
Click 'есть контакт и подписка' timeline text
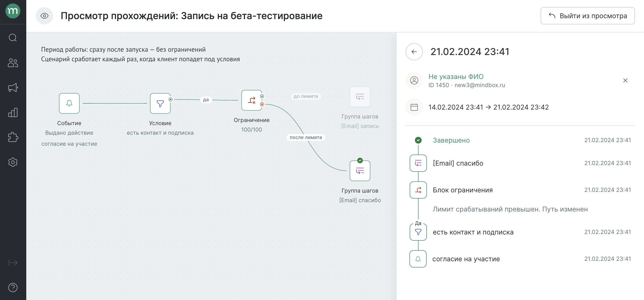tap(473, 232)
